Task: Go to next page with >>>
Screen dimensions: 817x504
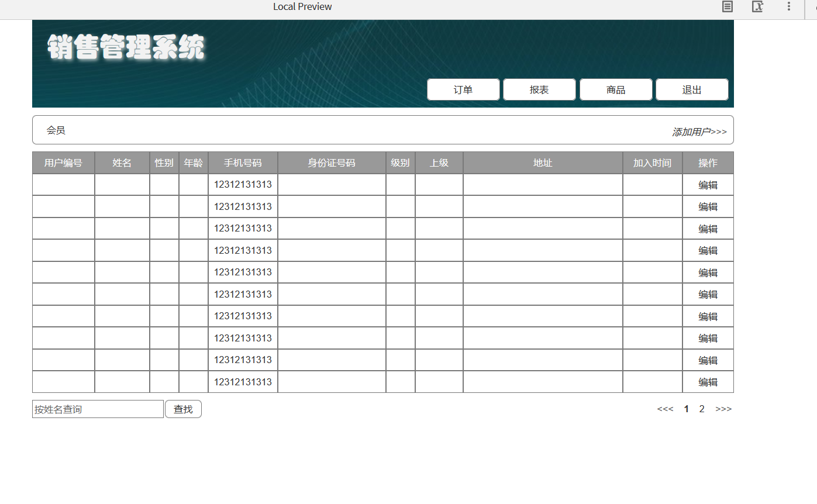Action: 723,409
